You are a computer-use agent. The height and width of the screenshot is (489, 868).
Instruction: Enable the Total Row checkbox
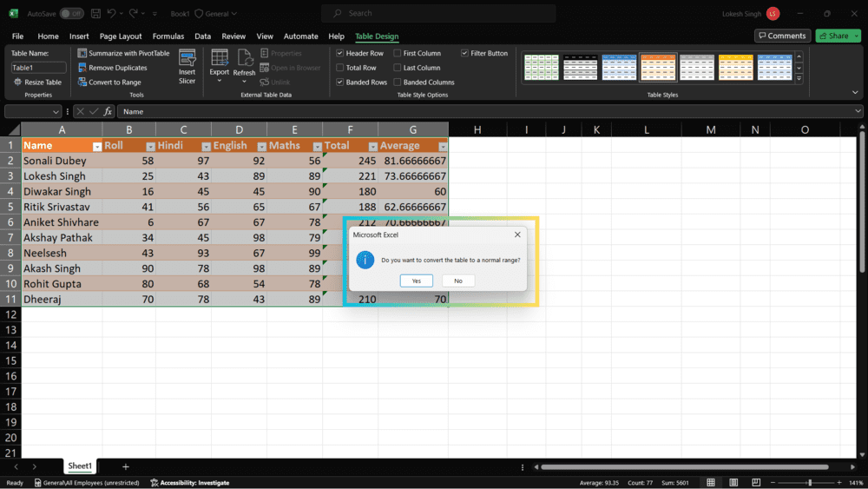[340, 68]
